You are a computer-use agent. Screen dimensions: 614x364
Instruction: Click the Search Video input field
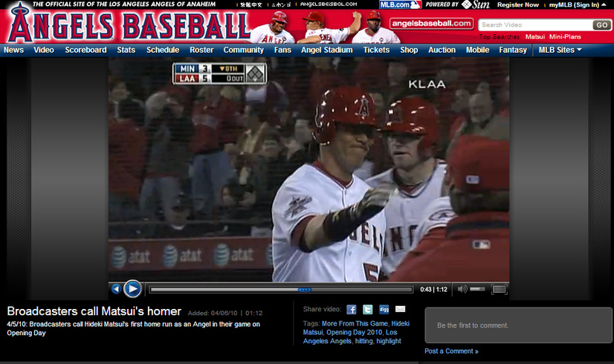(x=535, y=25)
